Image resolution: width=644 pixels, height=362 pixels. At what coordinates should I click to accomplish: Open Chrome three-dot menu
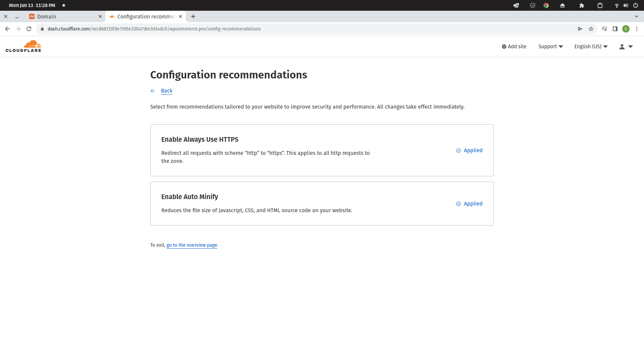tap(637, 29)
